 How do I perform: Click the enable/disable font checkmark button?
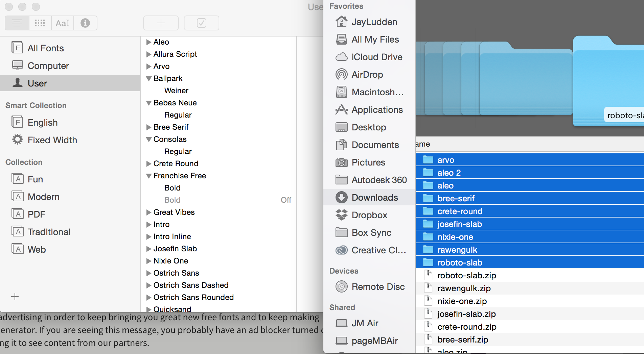click(202, 23)
